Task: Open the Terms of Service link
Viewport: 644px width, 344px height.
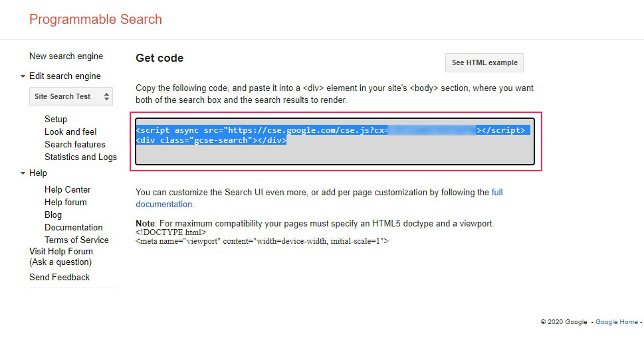Action: tap(77, 240)
